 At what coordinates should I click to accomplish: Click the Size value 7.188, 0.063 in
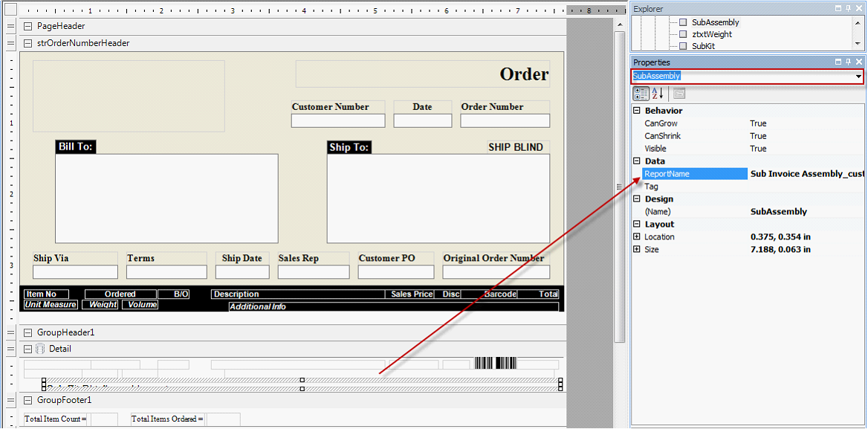pyautogui.click(x=780, y=250)
